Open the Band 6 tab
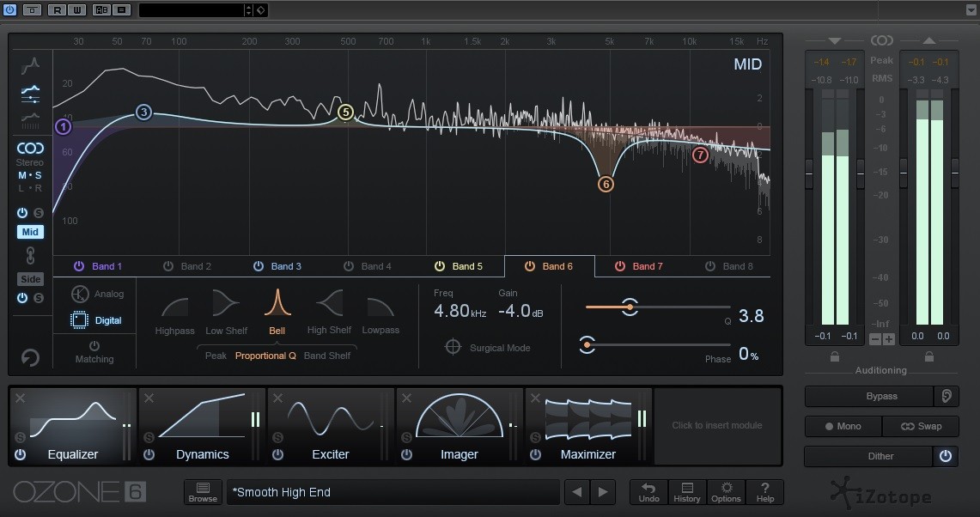This screenshot has width=980, height=517. coord(550,266)
